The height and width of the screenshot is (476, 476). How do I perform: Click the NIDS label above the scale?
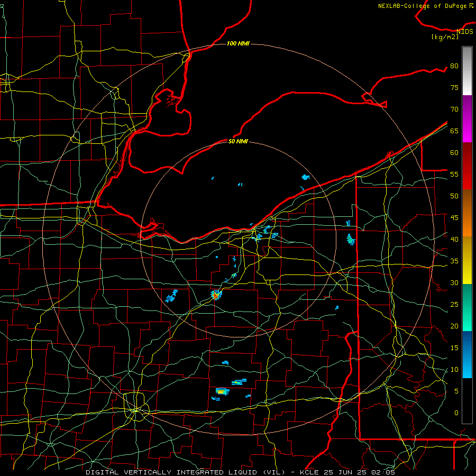click(x=465, y=32)
